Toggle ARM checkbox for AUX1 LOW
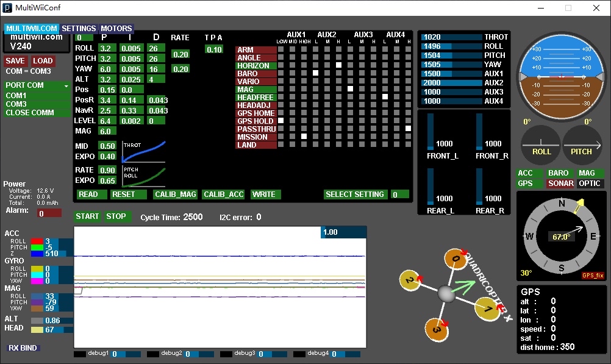The image size is (611, 364). pyautogui.click(x=280, y=49)
